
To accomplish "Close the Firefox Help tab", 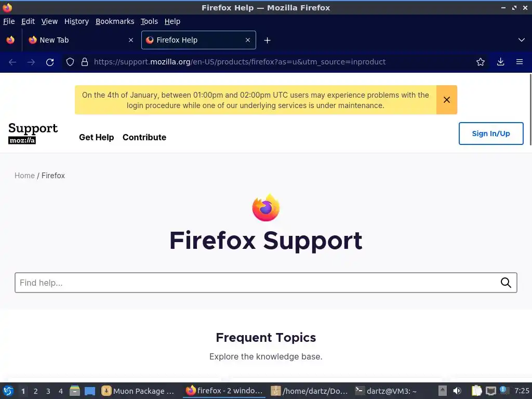I will [248, 40].
